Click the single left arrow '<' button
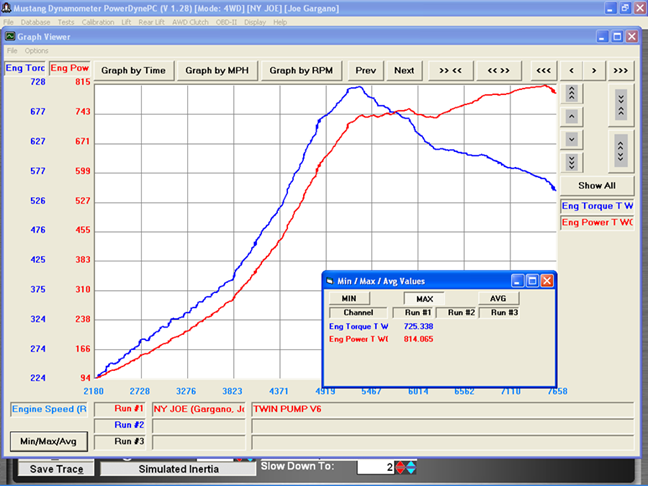648x486 pixels. coord(570,71)
